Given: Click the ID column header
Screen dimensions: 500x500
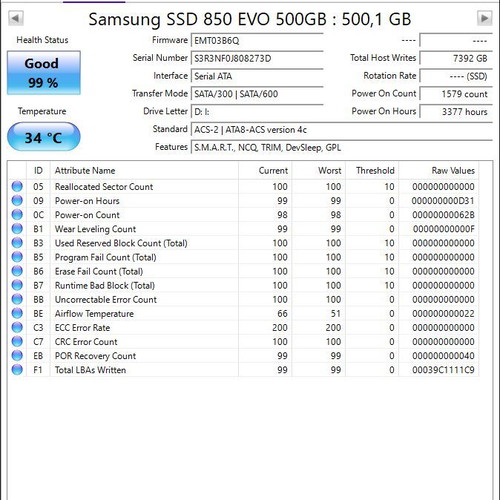Looking at the screenshot, I should [x=38, y=171].
